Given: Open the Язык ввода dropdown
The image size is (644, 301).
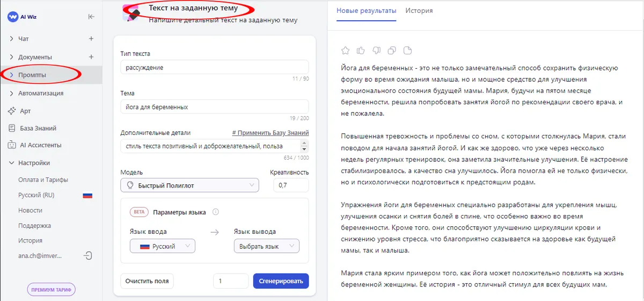Looking at the screenshot, I should click(163, 246).
